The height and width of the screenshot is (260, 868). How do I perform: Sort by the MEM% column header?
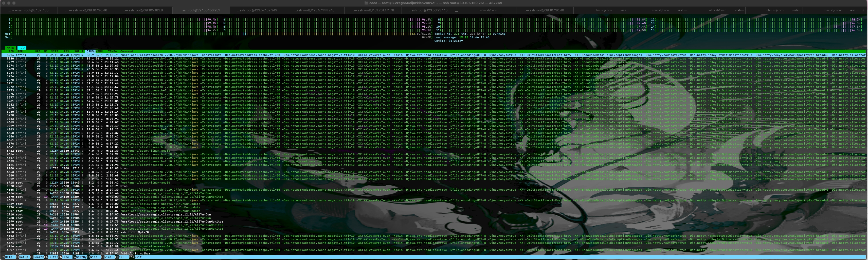(x=99, y=51)
